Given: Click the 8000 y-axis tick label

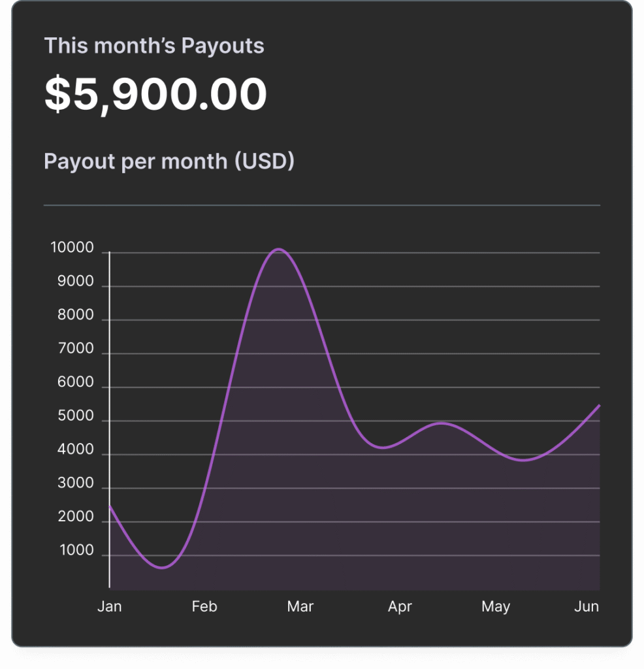Looking at the screenshot, I should (x=76, y=316).
